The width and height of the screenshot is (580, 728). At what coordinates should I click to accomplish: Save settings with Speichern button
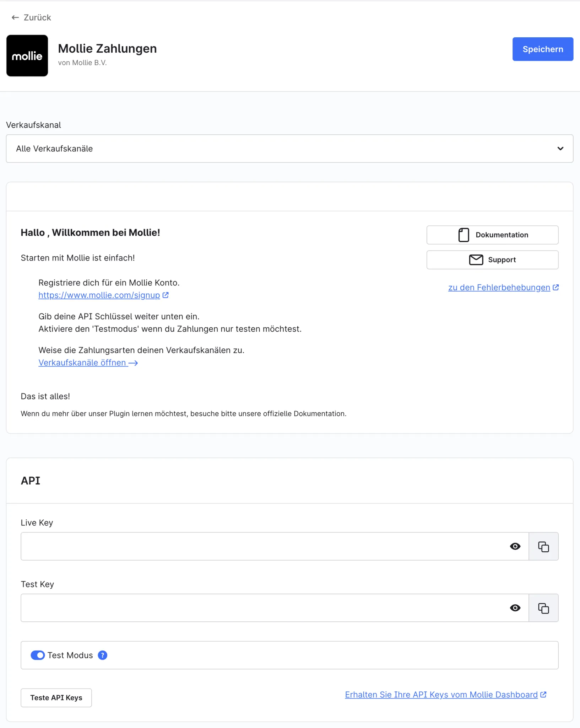(543, 49)
